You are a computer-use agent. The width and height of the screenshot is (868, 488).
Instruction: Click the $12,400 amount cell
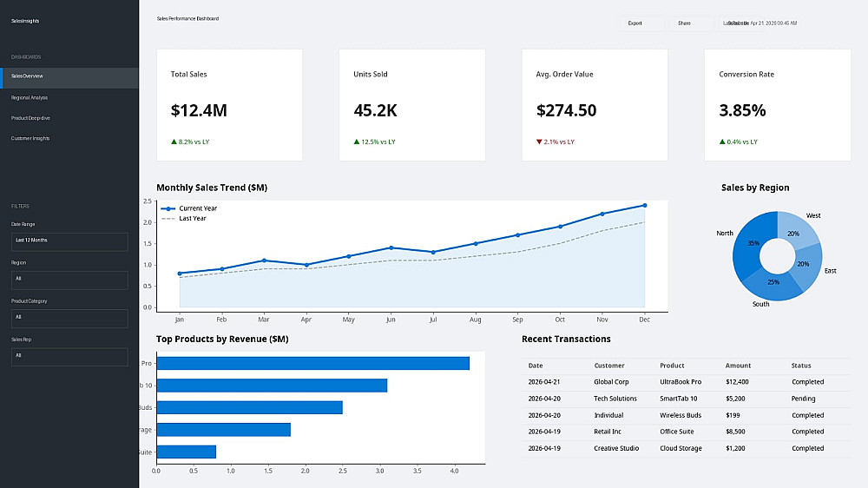pos(737,382)
